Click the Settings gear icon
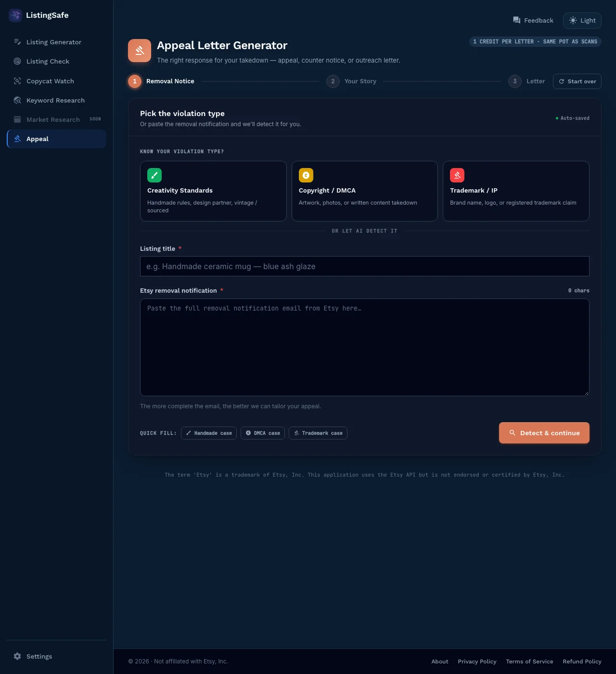The image size is (616, 674). pyautogui.click(x=17, y=656)
